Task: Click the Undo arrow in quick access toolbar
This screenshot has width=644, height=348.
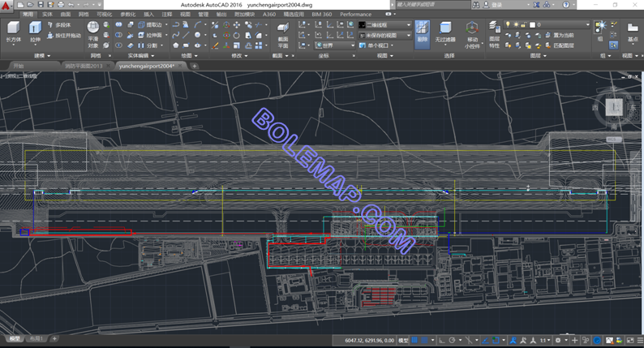Action: tap(71, 5)
